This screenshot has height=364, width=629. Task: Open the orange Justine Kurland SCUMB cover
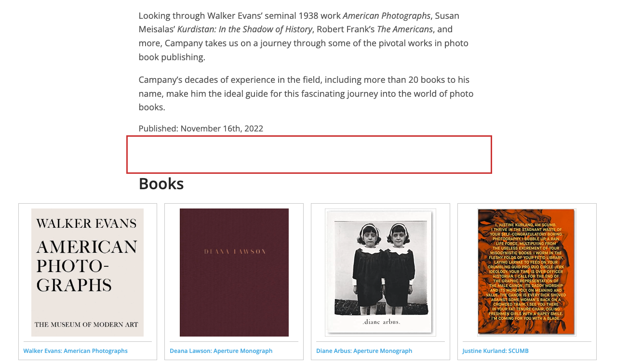click(x=526, y=272)
